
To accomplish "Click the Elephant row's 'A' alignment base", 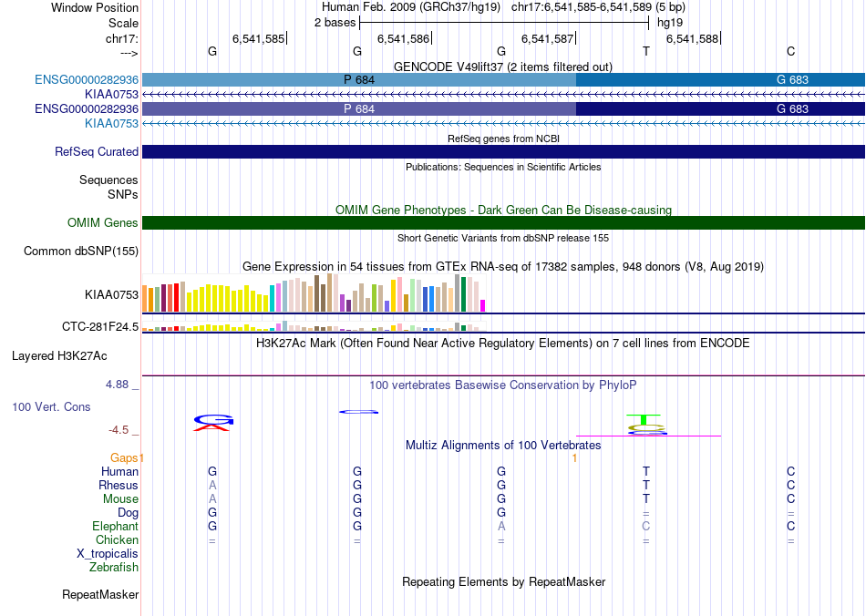I will pos(501,526).
